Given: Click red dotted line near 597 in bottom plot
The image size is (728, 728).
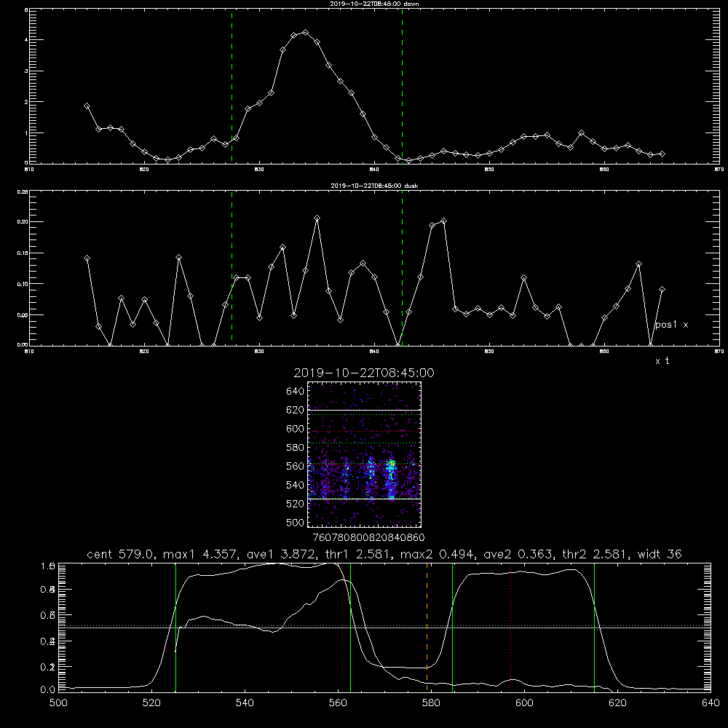Looking at the screenshot, I should [x=511, y=628].
